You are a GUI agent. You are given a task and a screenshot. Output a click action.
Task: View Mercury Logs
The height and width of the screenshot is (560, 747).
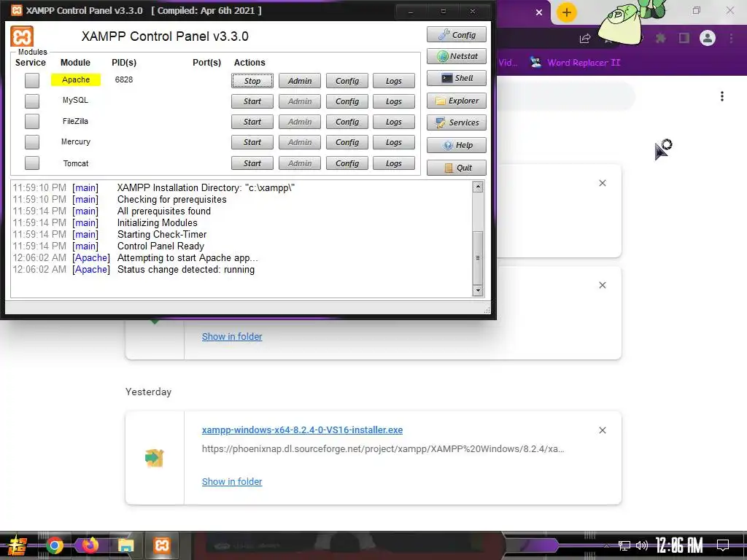[x=393, y=142]
